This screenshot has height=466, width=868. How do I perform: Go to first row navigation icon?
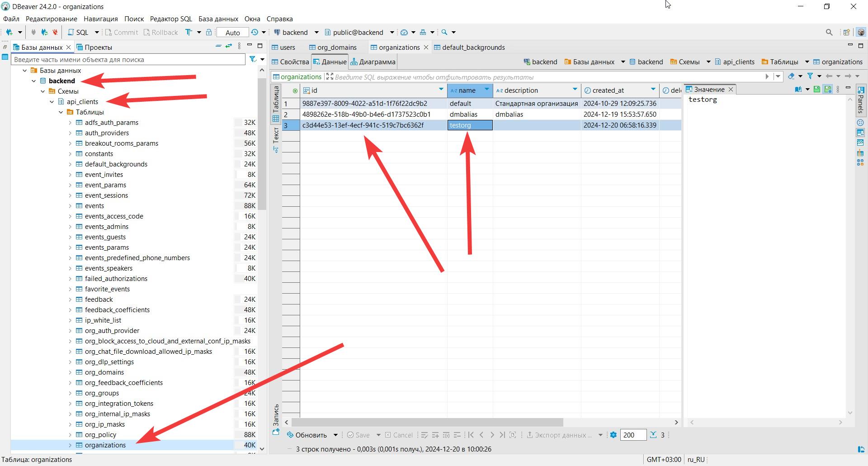coord(471,435)
